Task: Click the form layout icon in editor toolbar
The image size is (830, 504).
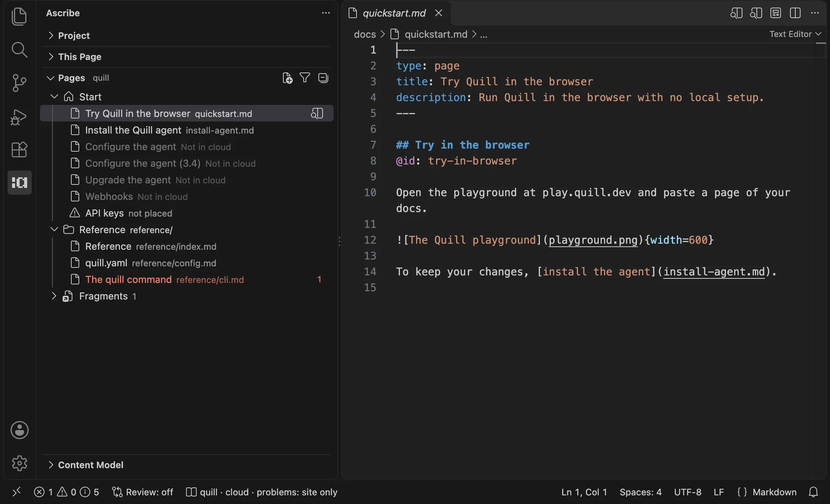Action: (775, 13)
